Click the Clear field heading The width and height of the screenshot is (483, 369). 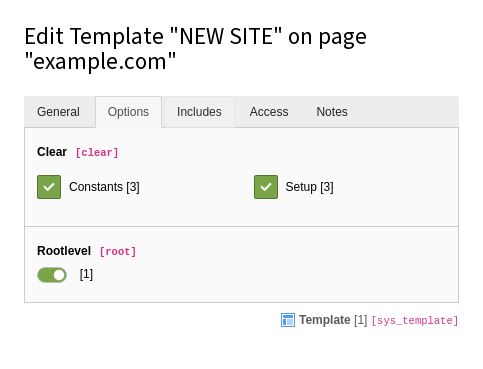coord(52,152)
